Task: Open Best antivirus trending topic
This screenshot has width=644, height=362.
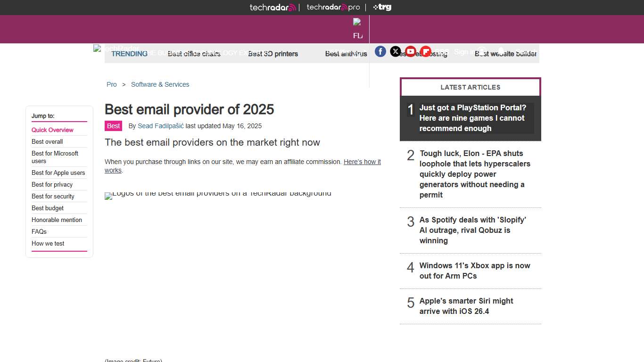Action: [x=346, y=54]
